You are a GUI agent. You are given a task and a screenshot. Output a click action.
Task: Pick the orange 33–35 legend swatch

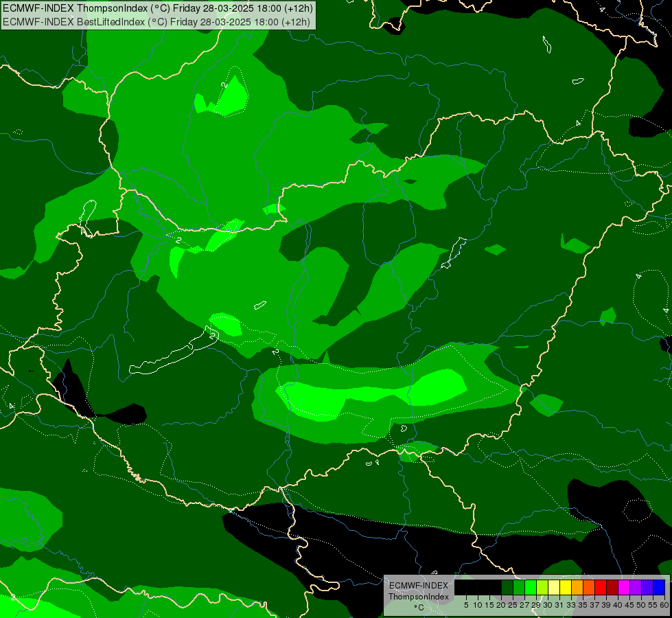pos(577,587)
